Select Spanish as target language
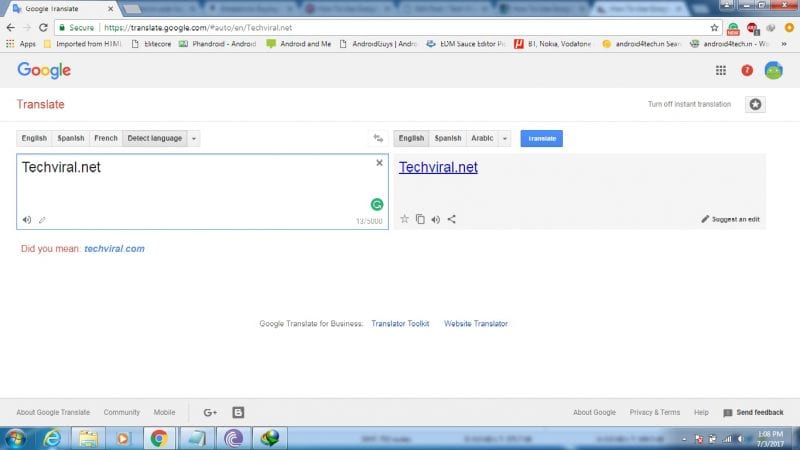Screen dimensions: 800x450 (447, 138)
